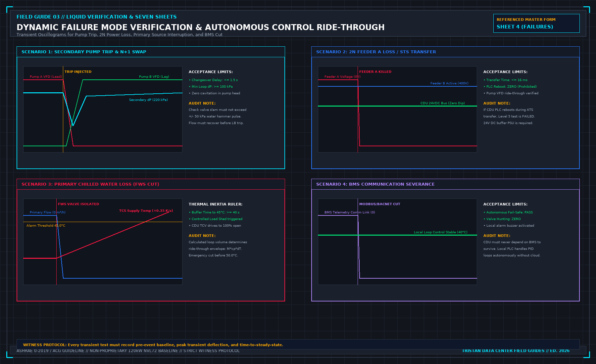Click the "MODBUS/BACNET CUT" event marker label

[380, 204]
